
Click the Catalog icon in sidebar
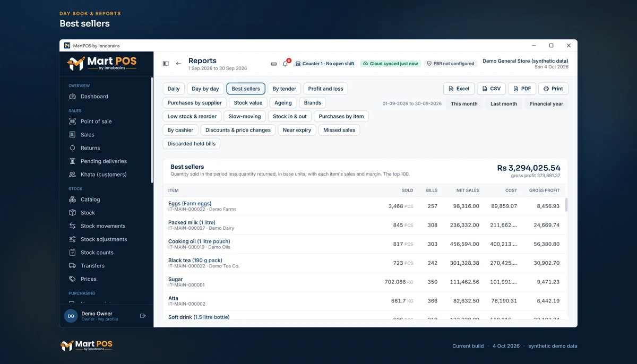(72, 200)
